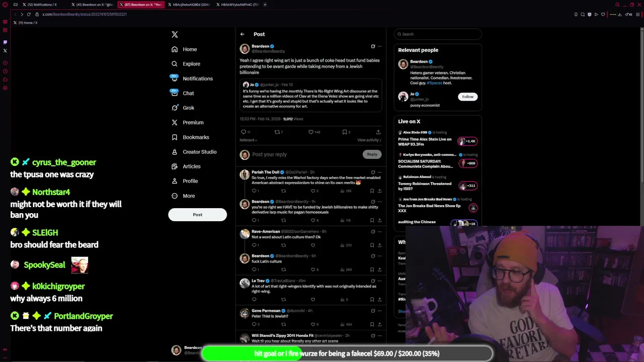Reload the page with browser refresh icon
The height and width of the screenshot is (362, 644).
(x=29, y=14)
